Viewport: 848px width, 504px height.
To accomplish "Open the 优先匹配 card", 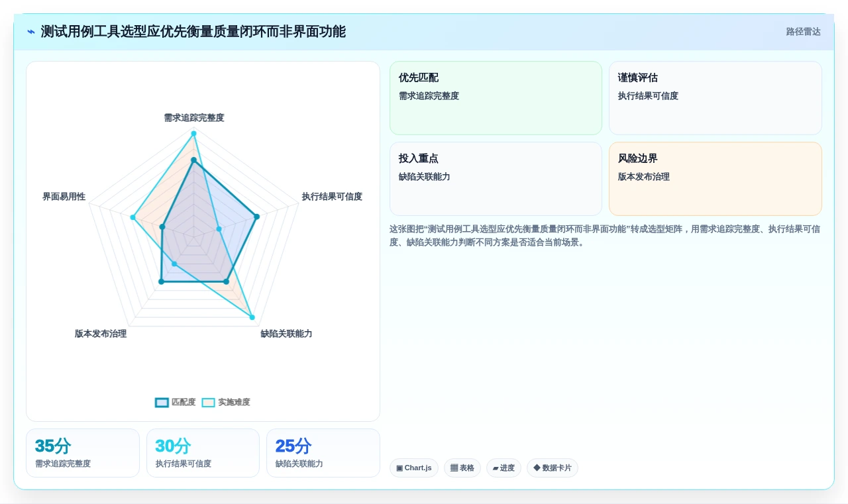I will click(x=496, y=98).
